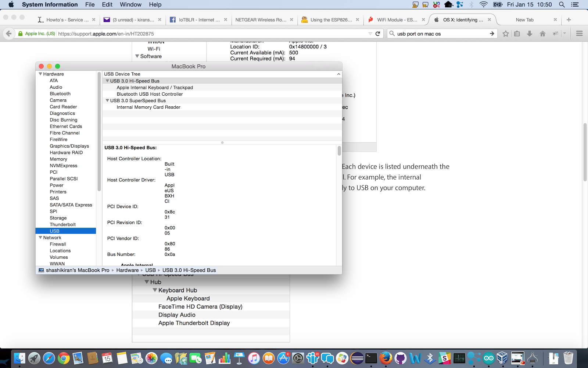Open the Window menu
588x368 pixels.
(x=130, y=4)
